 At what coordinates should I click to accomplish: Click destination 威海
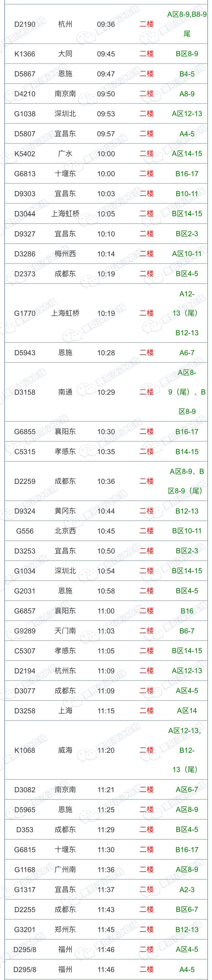click(x=65, y=750)
